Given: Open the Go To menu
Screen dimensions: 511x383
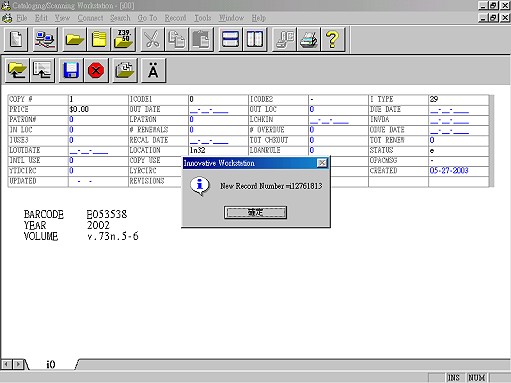Looking at the screenshot, I should coord(147,18).
